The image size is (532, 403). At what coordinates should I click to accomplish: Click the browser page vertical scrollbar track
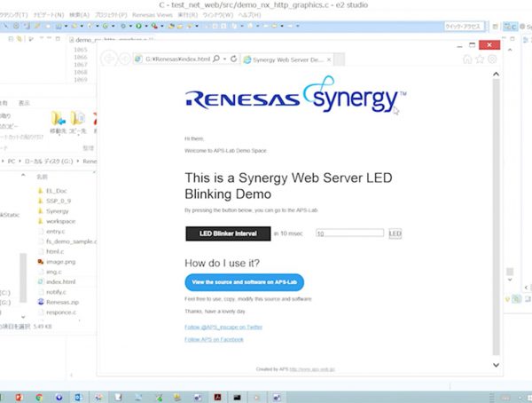point(496,217)
